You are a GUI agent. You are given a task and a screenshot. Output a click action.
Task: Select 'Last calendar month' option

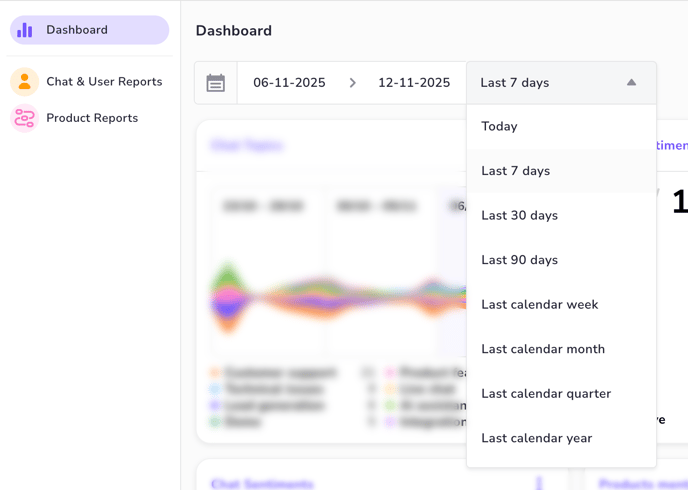543,349
